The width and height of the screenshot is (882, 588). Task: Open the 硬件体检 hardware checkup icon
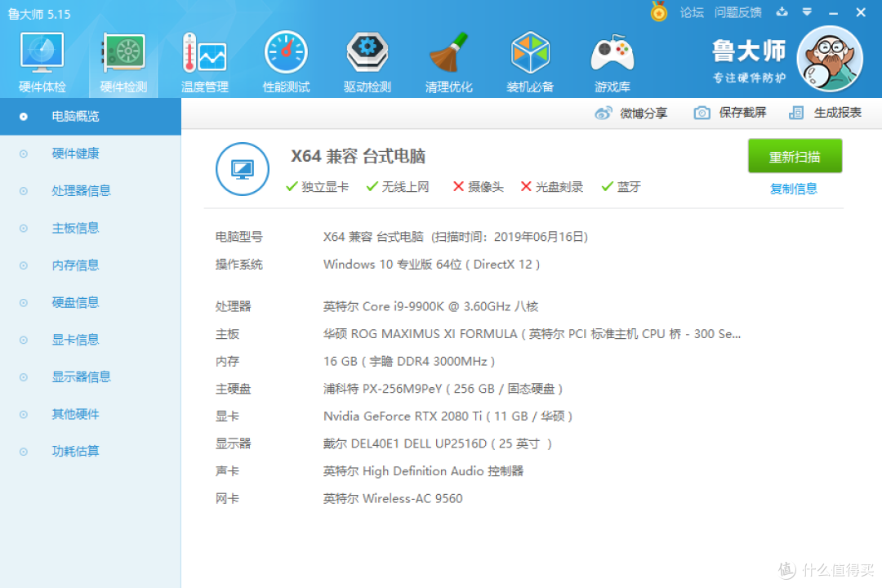[42, 62]
